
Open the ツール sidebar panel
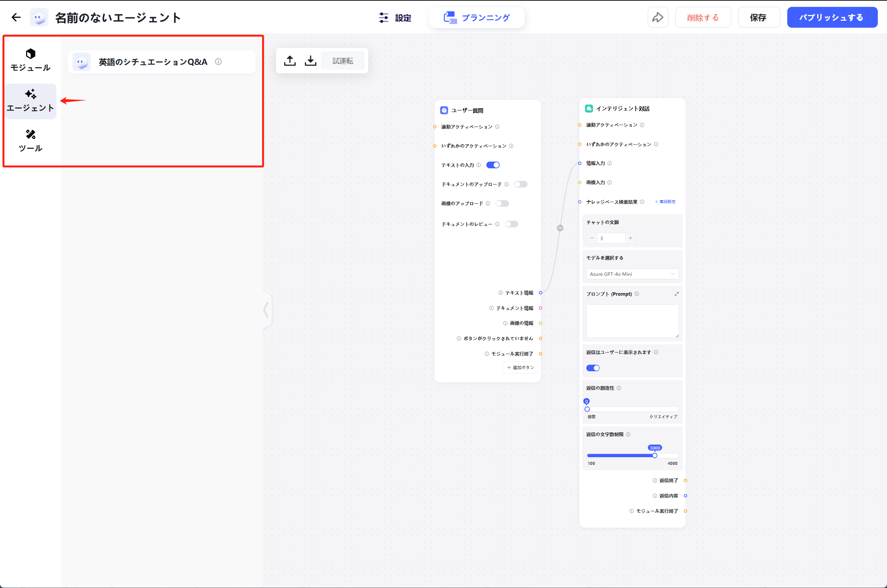[x=30, y=141]
